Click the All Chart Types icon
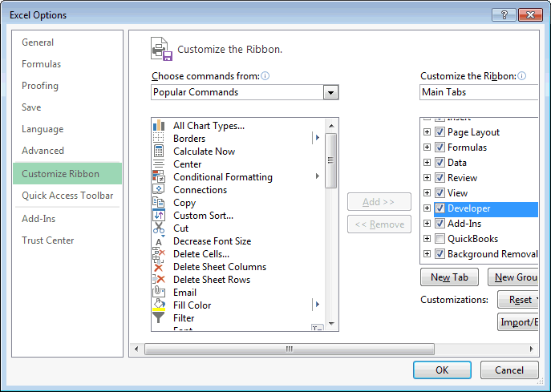 [159, 125]
